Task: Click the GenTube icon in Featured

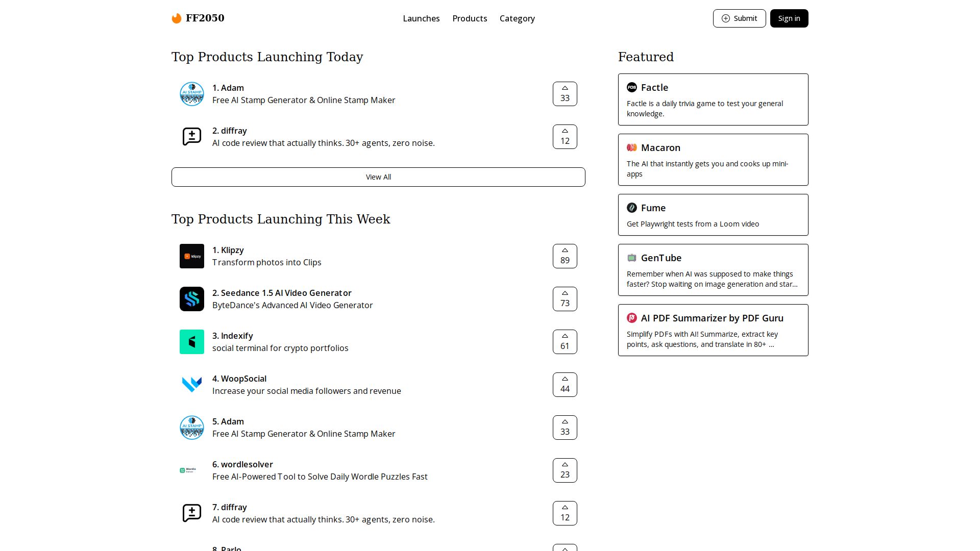Action: click(x=632, y=258)
